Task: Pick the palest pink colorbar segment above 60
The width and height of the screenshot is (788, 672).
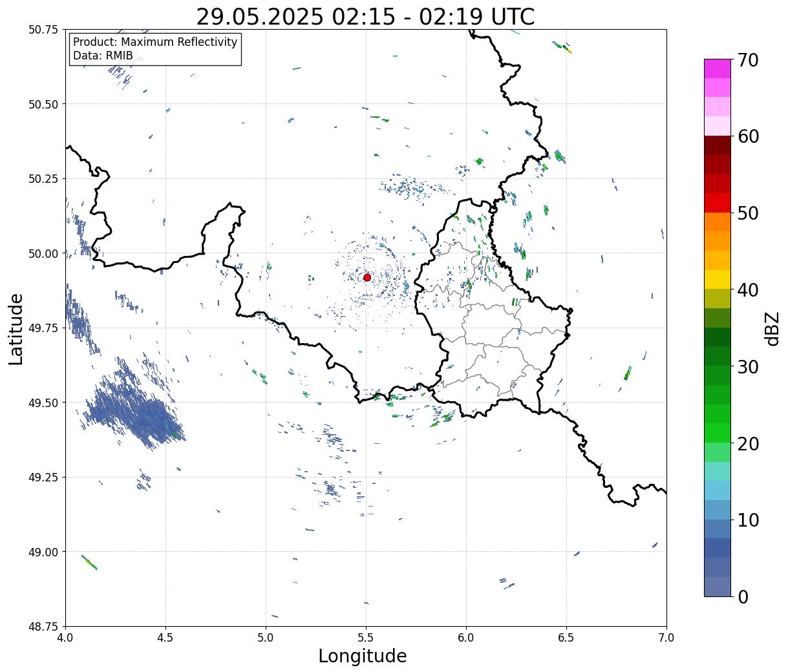Action: click(x=718, y=126)
